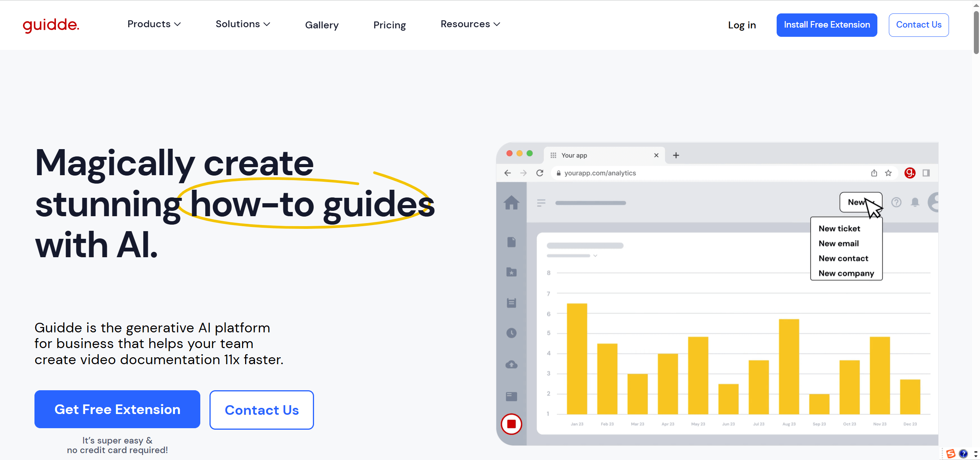This screenshot has height=460, width=980.
Task: Click the page vertical scrollbar
Action: (x=976, y=33)
